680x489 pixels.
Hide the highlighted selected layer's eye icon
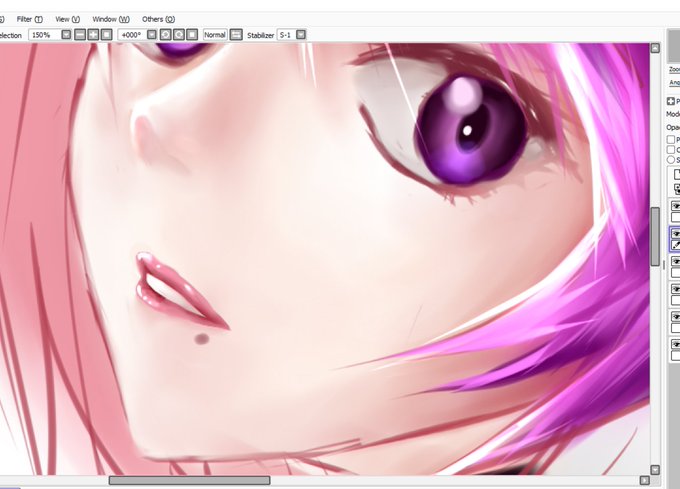point(676,234)
